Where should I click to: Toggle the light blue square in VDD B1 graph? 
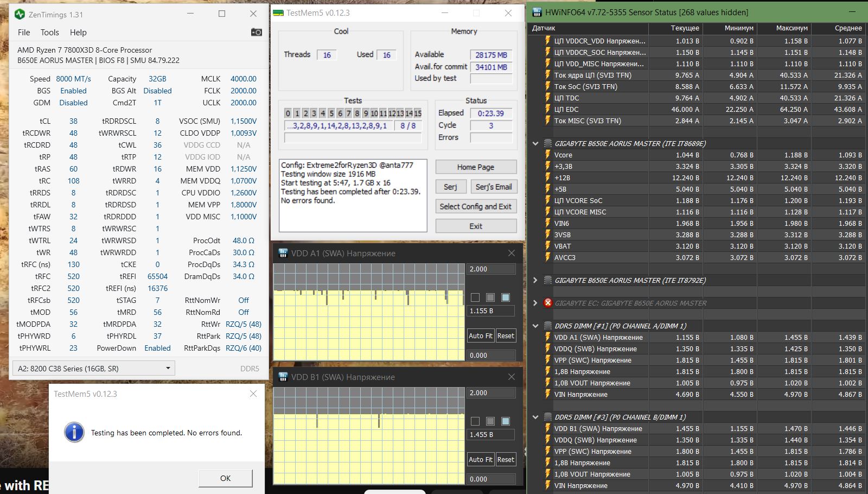pos(506,421)
